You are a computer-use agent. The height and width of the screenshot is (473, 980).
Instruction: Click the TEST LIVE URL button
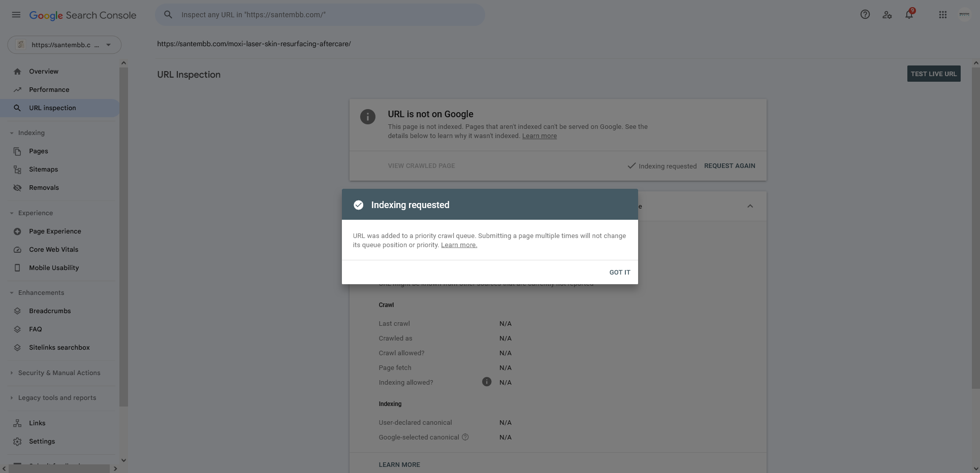coord(934,74)
